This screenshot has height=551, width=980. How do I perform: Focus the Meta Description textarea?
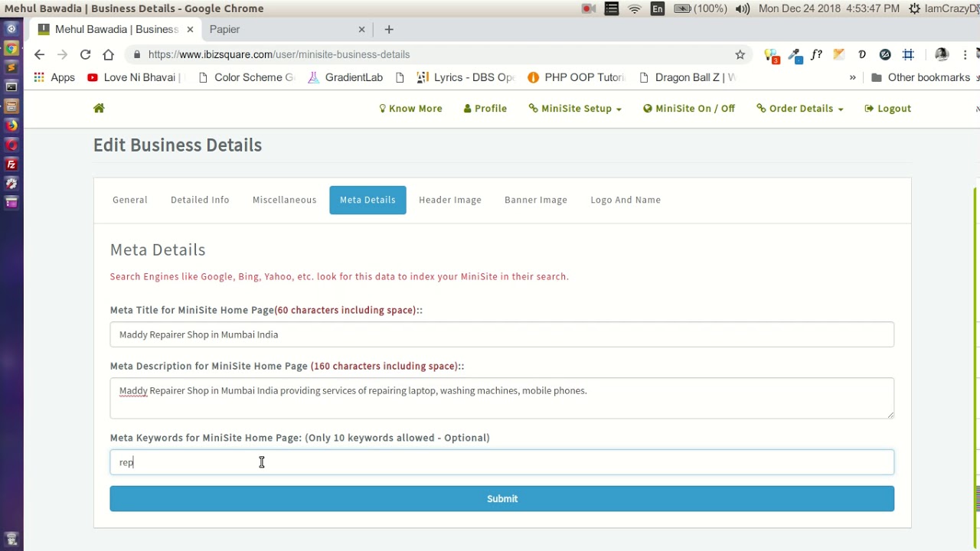[x=502, y=398]
